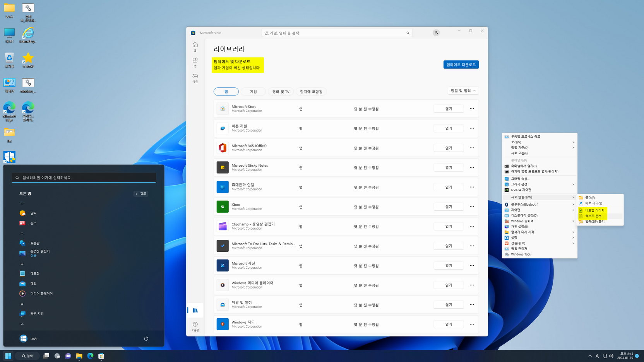Screen dimensions: 644x362
Task: Open the Apps section in Store sidebar
Action: point(195,62)
